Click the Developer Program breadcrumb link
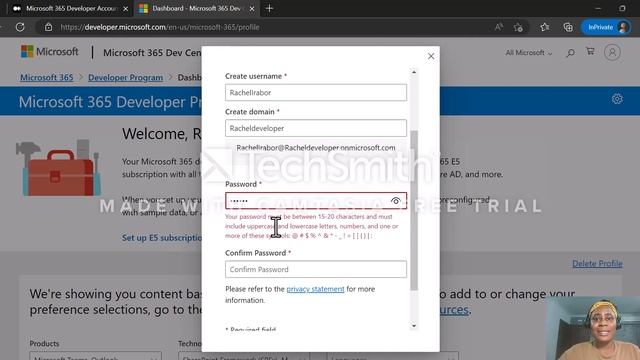Image resolution: width=640 pixels, height=360 pixels. [125, 78]
